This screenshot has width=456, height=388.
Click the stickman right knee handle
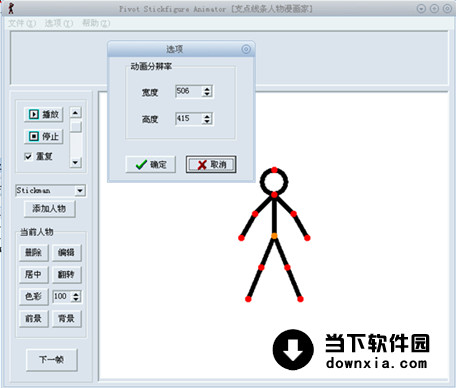click(287, 267)
